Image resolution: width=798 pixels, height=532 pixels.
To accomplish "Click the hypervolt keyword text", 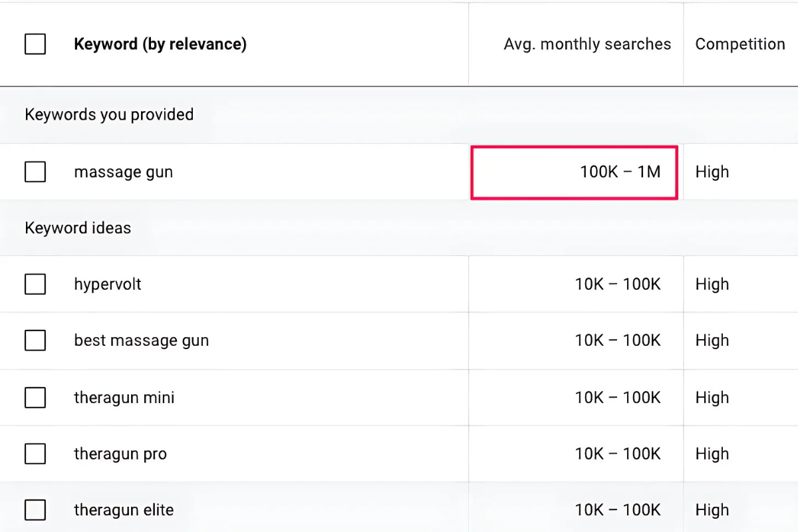I will coord(108,285).
